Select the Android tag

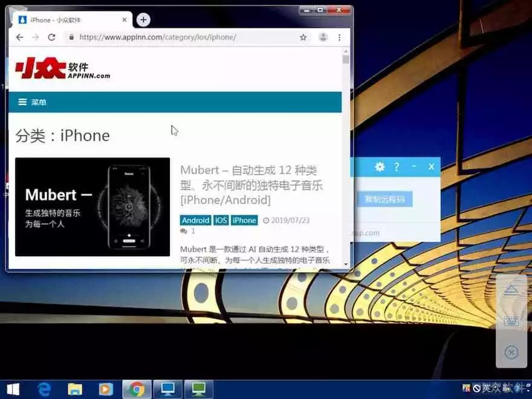coord(195,220)
